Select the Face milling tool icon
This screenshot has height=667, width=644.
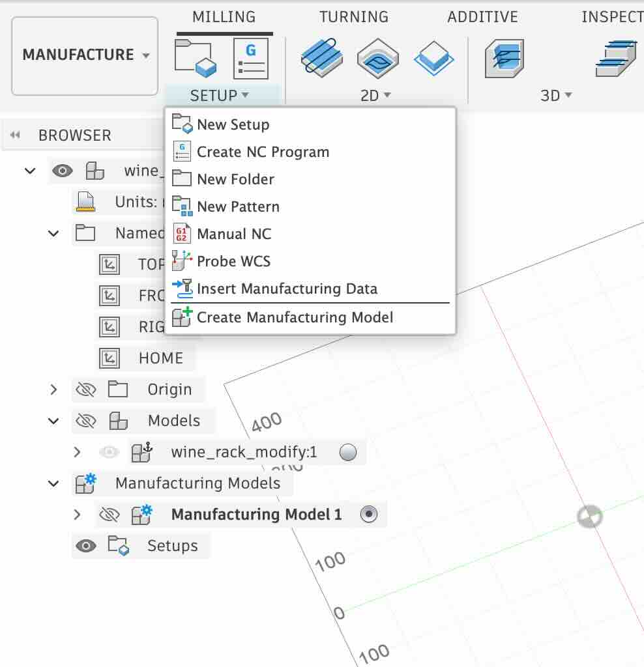tap(433, 58)
